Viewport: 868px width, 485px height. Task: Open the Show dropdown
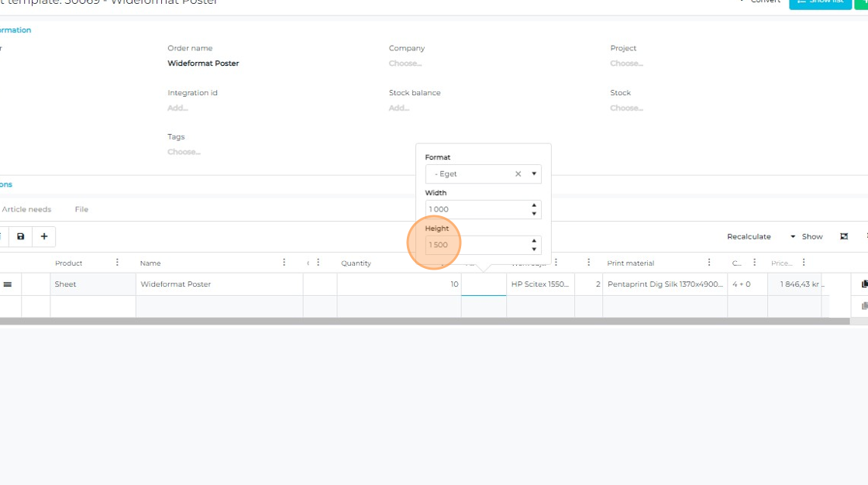806,236
